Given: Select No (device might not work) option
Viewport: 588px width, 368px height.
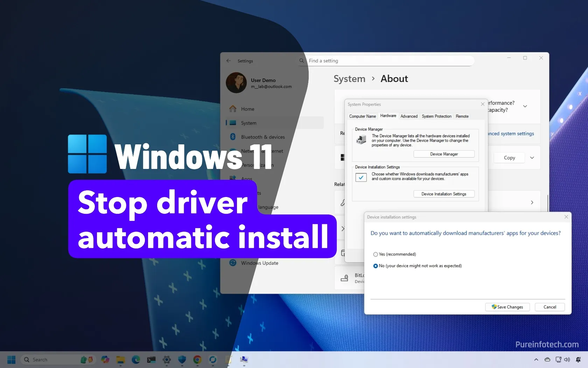Looking at the screenshot, I should [x=376, y=266].
